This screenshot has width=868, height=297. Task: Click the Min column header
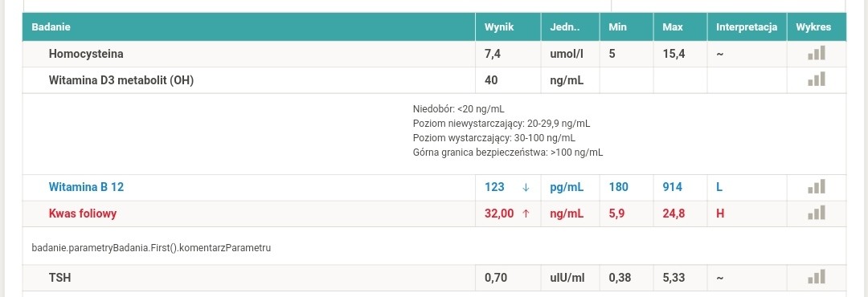coord(617,26)
